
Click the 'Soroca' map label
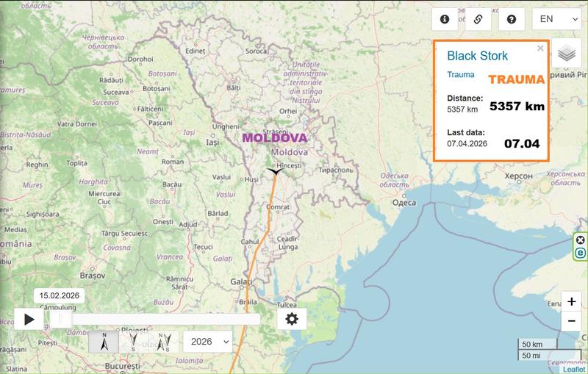click(256, 51)
